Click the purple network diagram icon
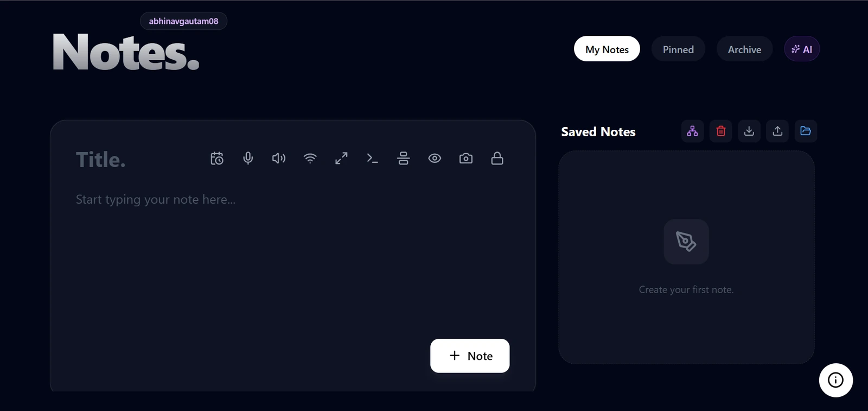This screenshot has width=868, height=411. (x=692, y=131)
